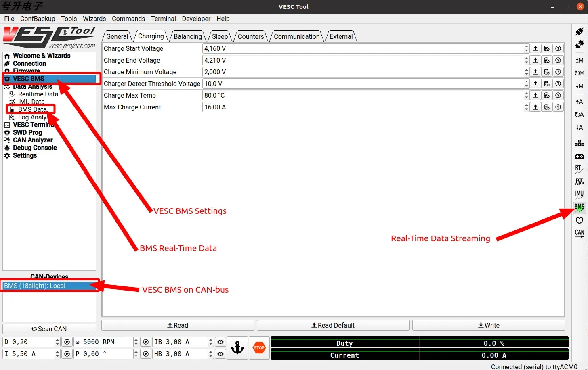This screenshot has width=588, height=370.
Task: Read current value for Charge Start Voltage
Action: click(535, 48)
